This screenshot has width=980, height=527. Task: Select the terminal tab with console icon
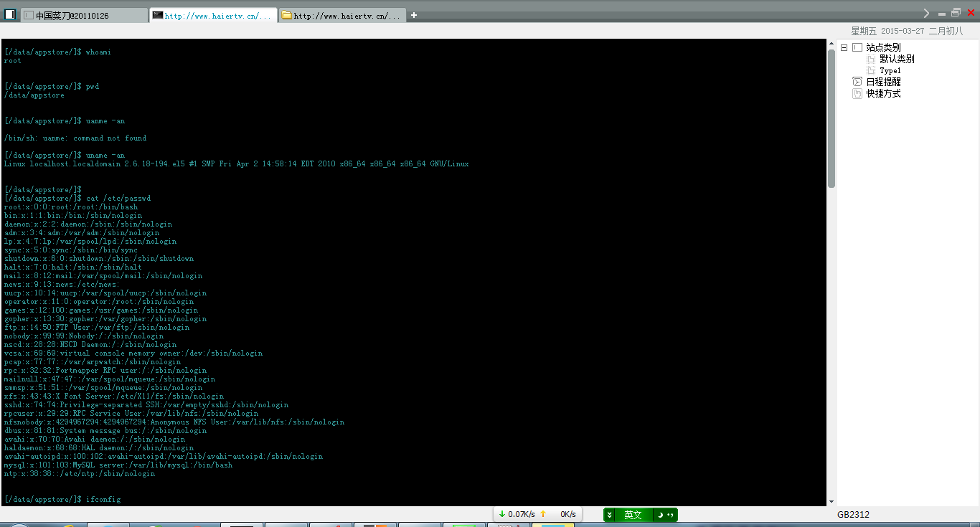click(x=214, y=15)
